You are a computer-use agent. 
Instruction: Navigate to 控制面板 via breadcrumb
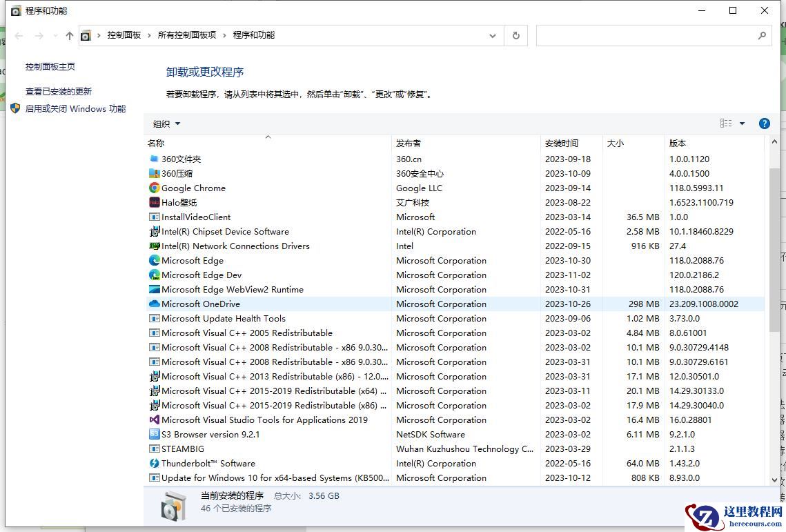(x=124, y=35)
